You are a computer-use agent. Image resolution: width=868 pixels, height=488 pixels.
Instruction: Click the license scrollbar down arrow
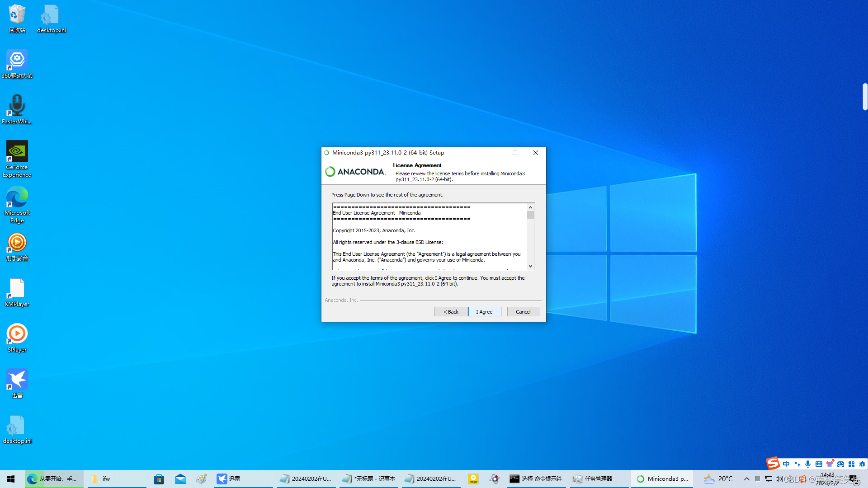click(531, 266)
